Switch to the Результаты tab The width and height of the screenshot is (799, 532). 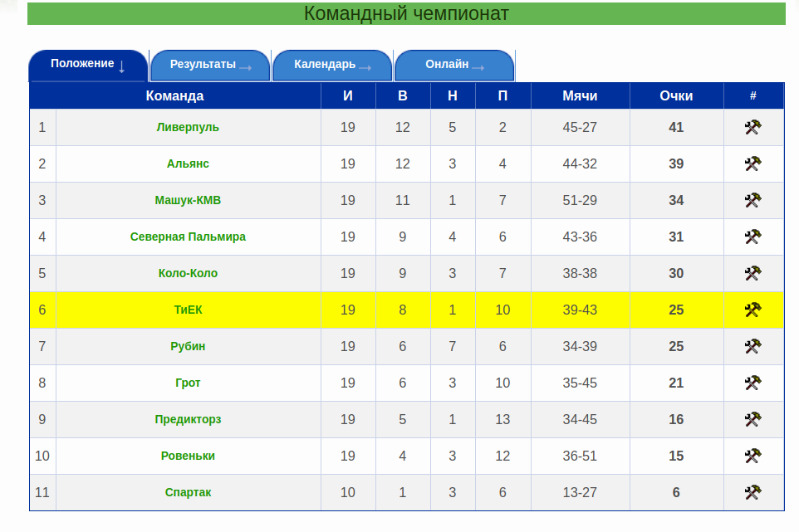[x=210, y=65]
